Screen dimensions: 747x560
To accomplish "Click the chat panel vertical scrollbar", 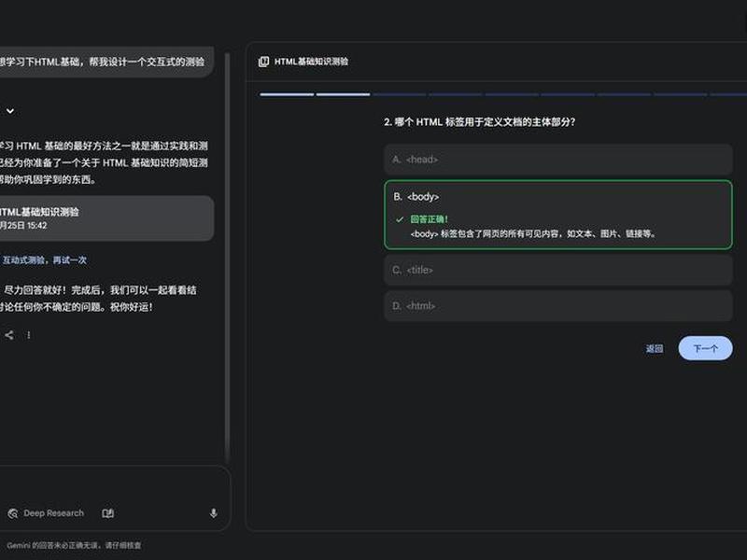I will click(x=227, y=258).
